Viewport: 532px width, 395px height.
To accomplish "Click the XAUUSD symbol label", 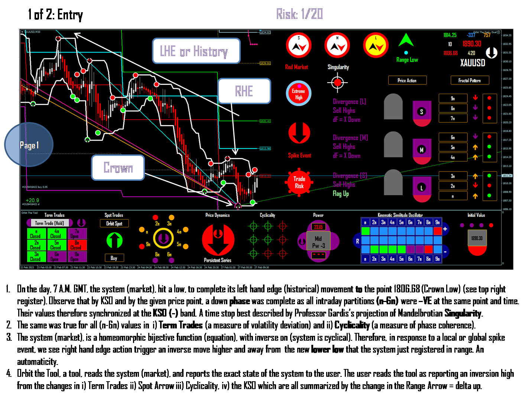I will coord(473,63).
